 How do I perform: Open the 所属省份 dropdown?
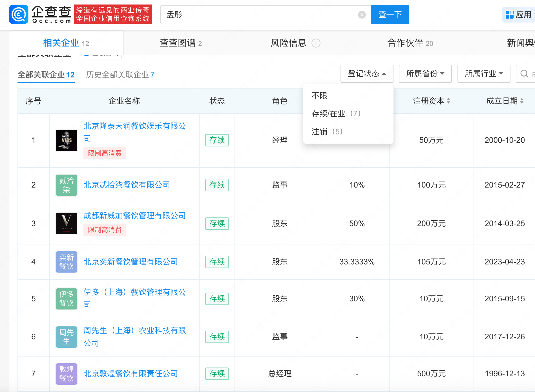[x=425, y=74]
